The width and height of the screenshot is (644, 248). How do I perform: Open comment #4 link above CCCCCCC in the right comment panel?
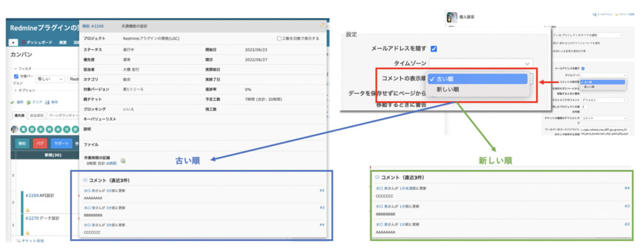tap(627, 188)
